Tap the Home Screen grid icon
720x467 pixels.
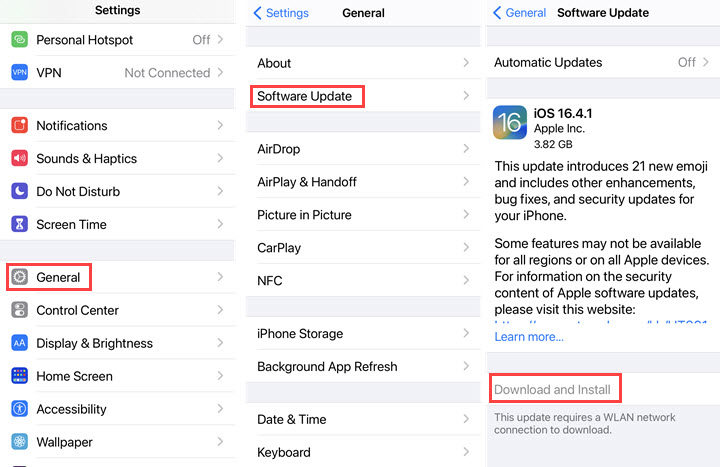[19, 376]
